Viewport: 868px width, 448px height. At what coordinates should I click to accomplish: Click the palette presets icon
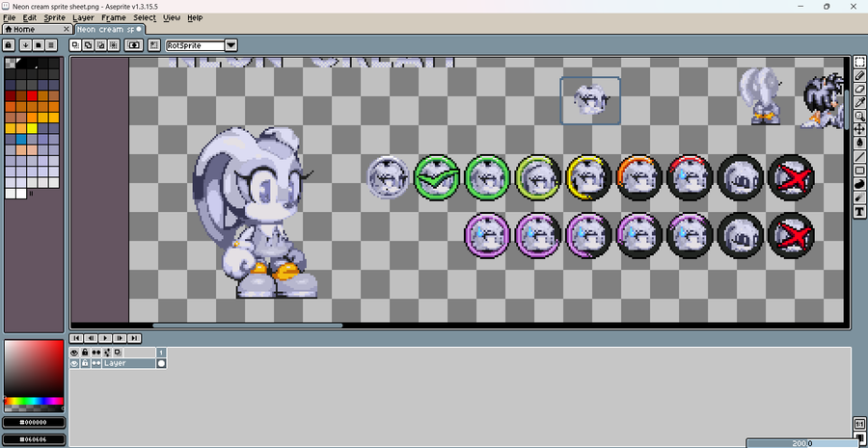(39, 45)
